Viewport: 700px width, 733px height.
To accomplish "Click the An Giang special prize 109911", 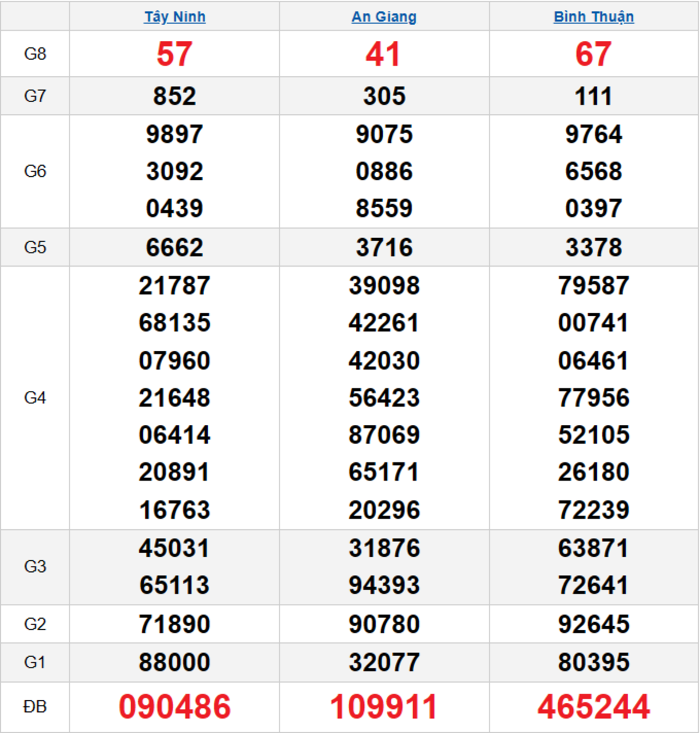I will pyautogui.click(x=384, y=707).
